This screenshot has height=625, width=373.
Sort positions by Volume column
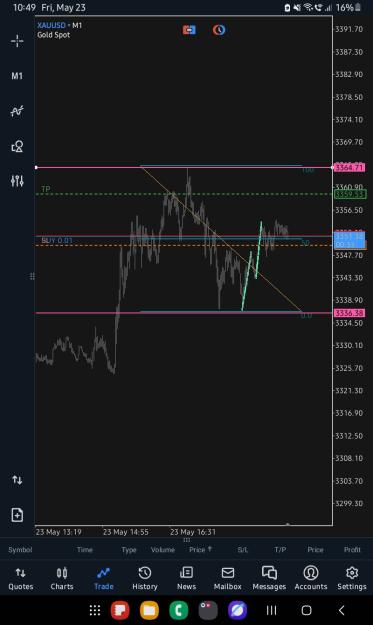point(163,550)
